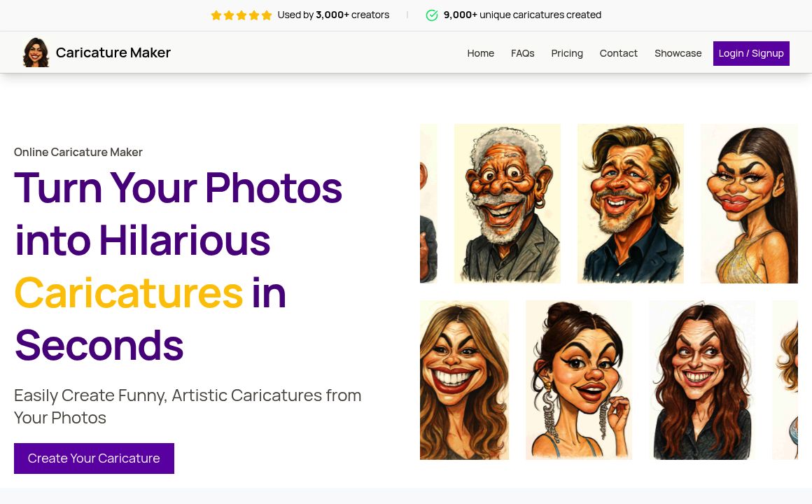Screen dimensions: 812x504
Task: Click the green checkmark verification icon
Action: click(432, 15)
